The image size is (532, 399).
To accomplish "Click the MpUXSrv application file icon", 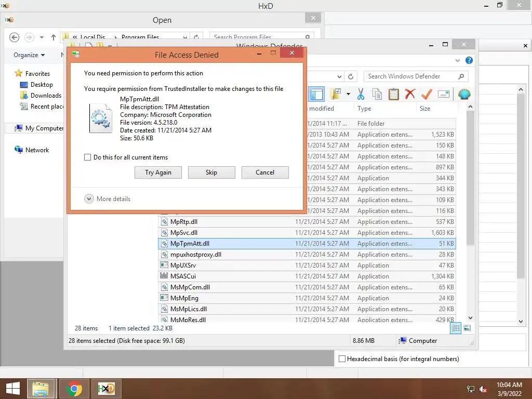I will 164,264.
